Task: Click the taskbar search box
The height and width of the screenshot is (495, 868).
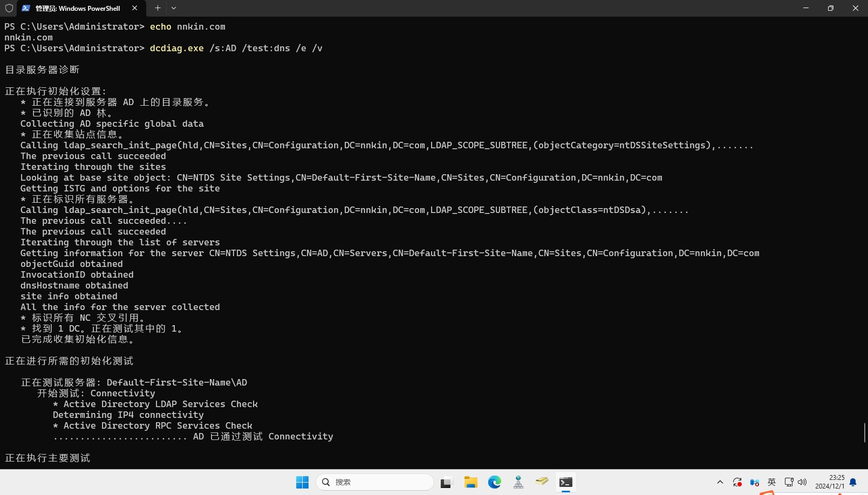Action: [375, 482]
